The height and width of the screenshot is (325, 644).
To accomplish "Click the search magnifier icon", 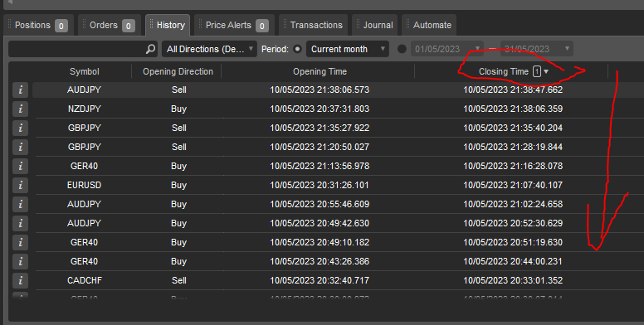I will click(151, 49).
